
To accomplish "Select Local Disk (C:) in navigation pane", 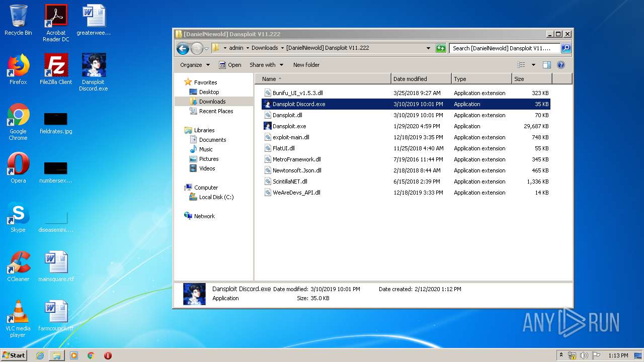I will click(216, 197).
